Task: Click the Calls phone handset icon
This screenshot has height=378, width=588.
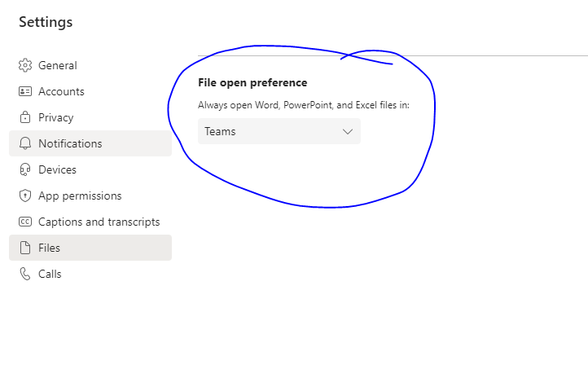Action: click(x=25, y=274)
